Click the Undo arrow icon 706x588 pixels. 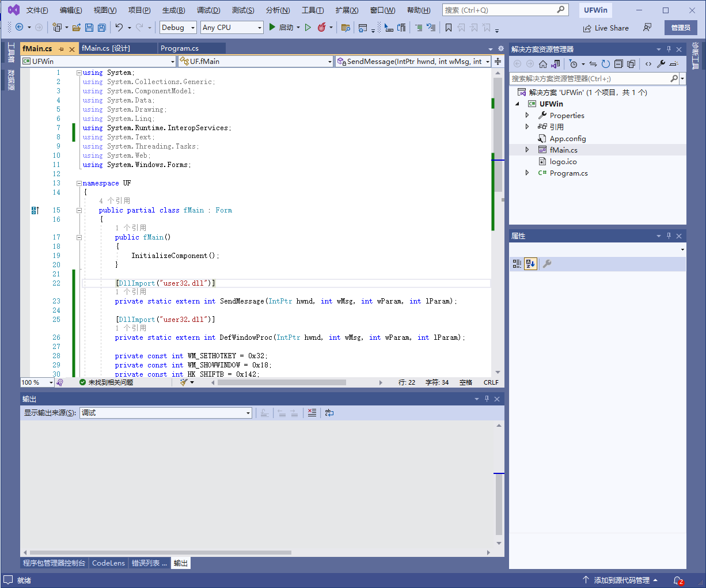119,27
